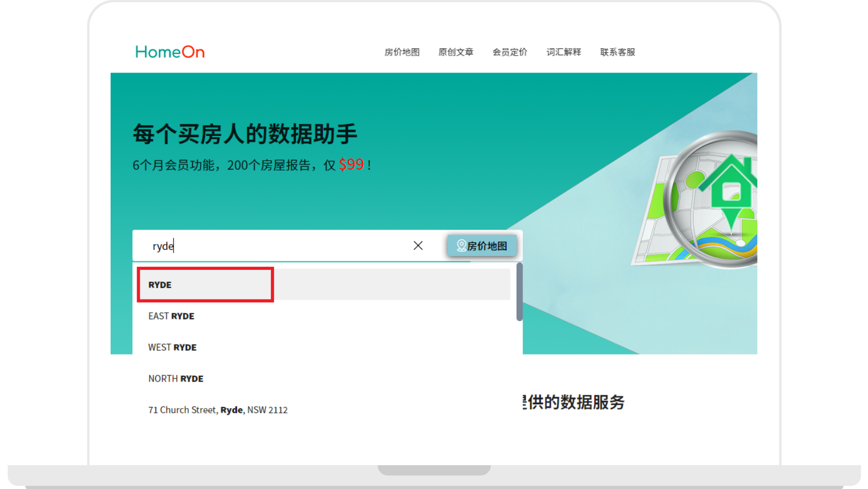868x489 pixels.
Task: Clear the search field with the X icon
Action: tap(418, 246)
